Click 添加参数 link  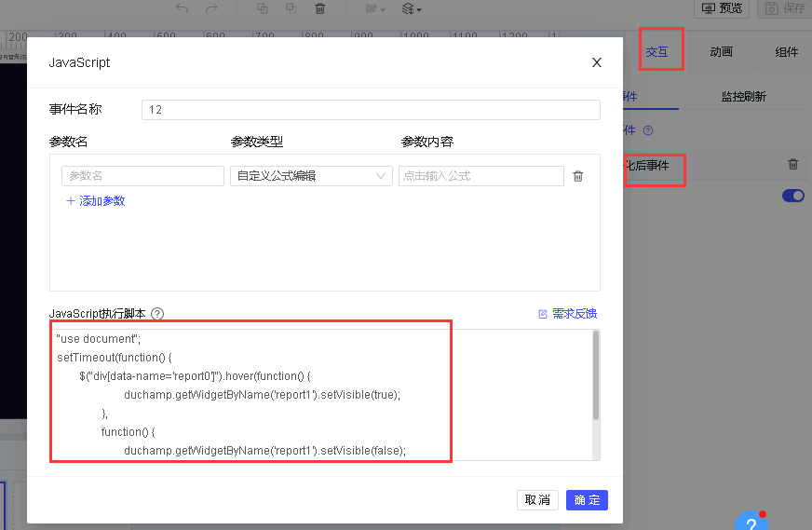click(96, 201)
